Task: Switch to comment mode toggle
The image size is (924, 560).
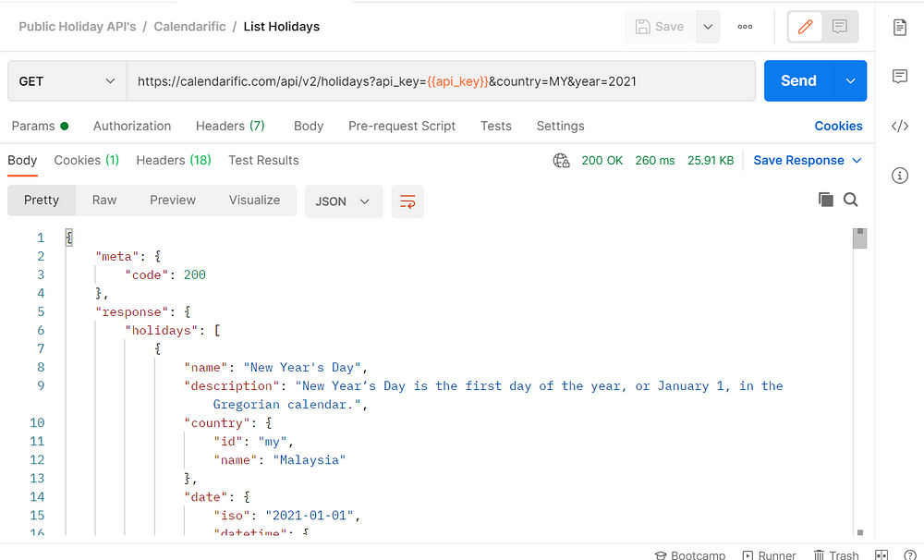Action: pos(840,27)
